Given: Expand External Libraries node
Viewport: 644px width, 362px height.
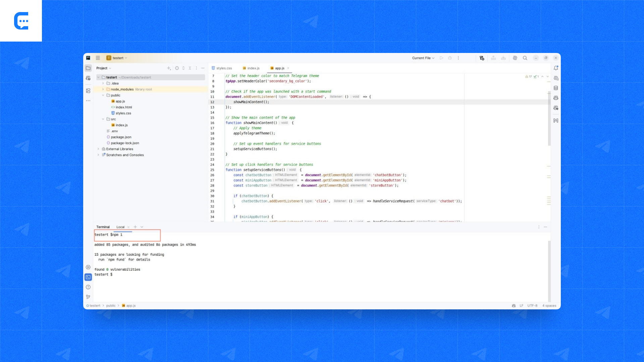Looking at the screenshot, I should click(98, 149).
